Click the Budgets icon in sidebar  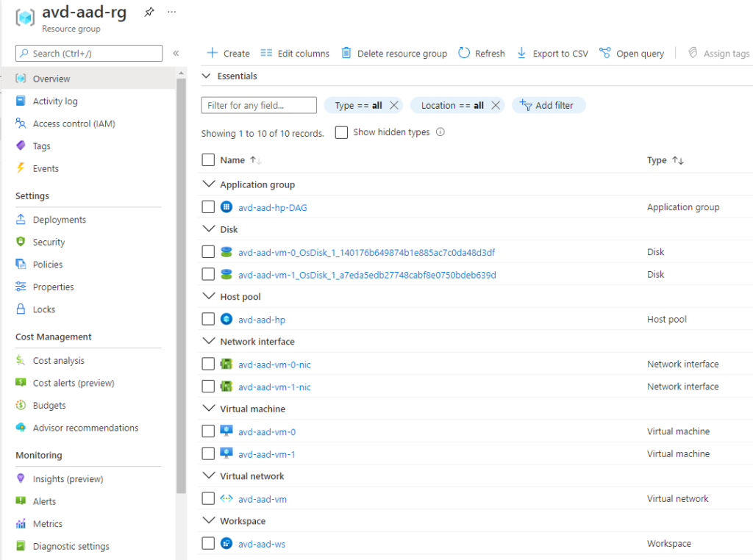tap(21, 405)
